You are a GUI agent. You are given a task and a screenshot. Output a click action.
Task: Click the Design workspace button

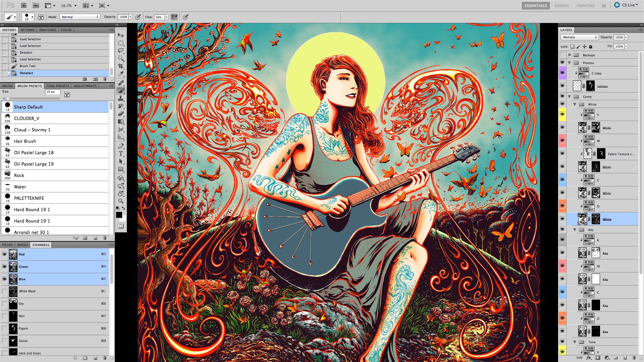click(561, 6)
